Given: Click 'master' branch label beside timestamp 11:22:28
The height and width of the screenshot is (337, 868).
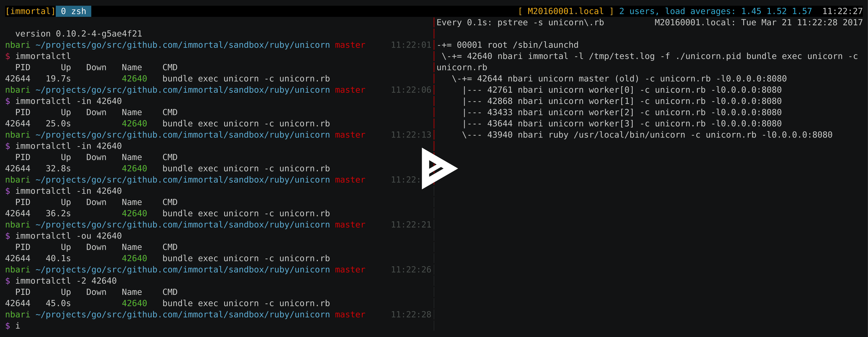Looking at the screenshot, I should click(x=350, y=314).
